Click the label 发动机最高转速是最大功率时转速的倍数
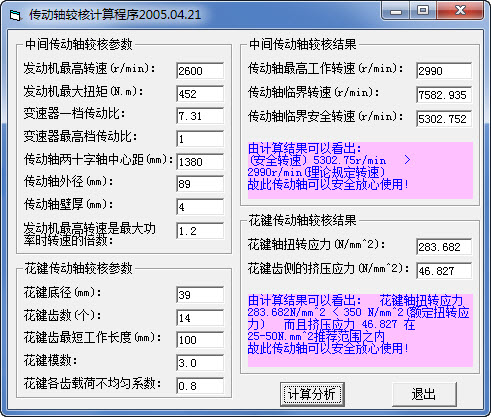Image resolution: width=491 pixels, height=417 pixels. 89,234
